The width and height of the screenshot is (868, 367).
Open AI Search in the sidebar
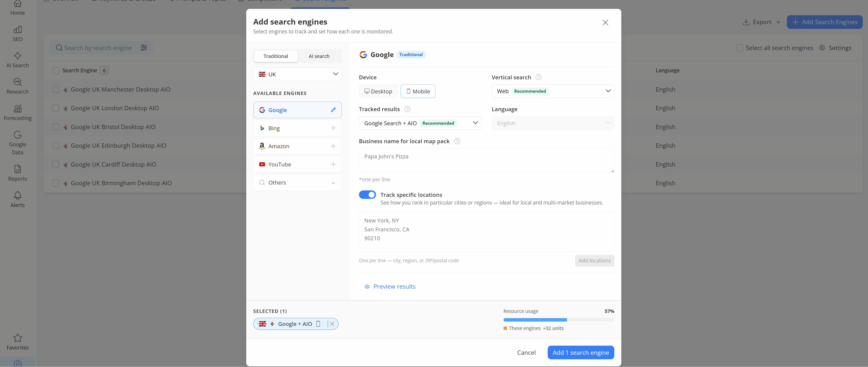pos(18,60)
